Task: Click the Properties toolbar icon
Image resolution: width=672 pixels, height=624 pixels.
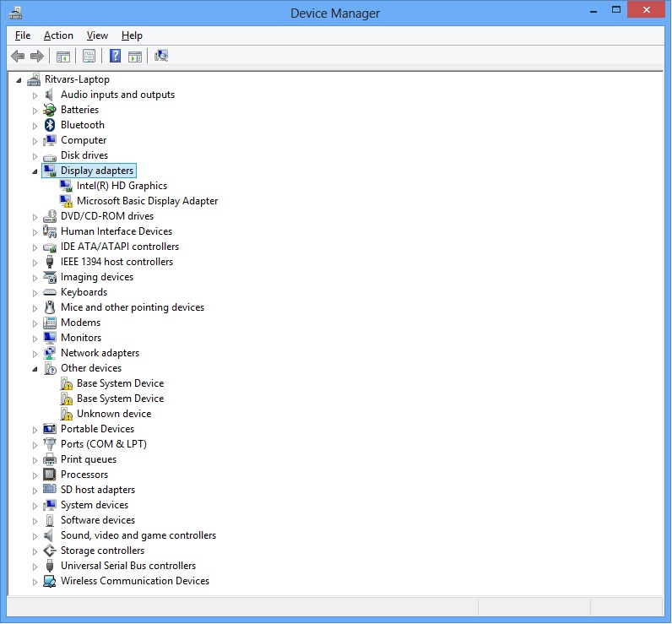Action: coord(89,56)
